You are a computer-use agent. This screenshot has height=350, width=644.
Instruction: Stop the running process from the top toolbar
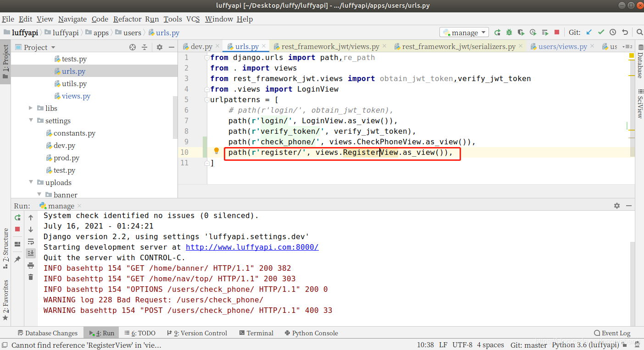[557, 33]
